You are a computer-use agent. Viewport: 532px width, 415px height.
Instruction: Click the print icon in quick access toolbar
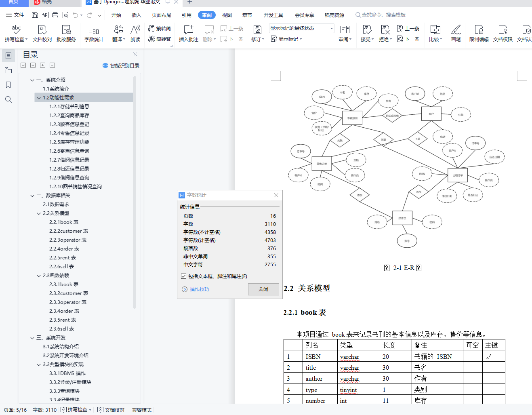point(55,15)
